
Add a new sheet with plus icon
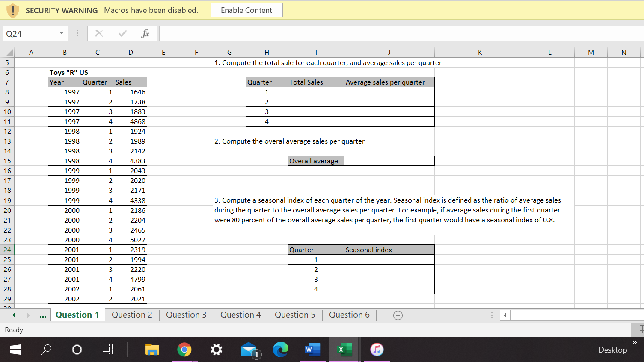click(398, 315)
